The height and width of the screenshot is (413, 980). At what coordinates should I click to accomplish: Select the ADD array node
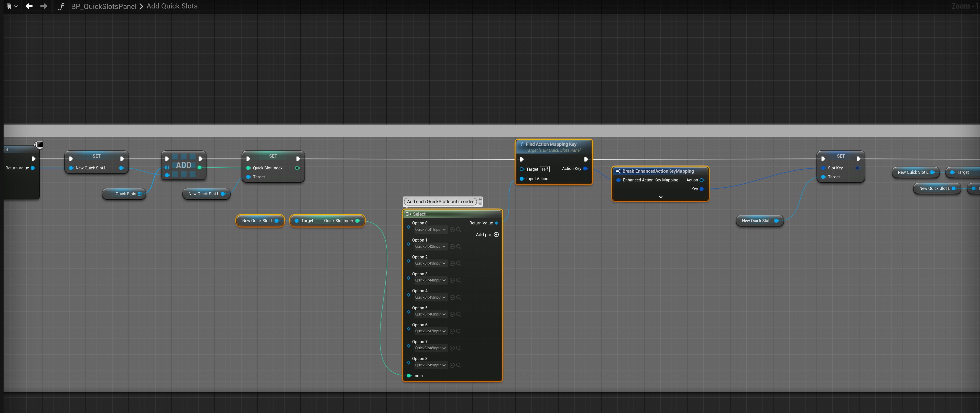(183, 165)
